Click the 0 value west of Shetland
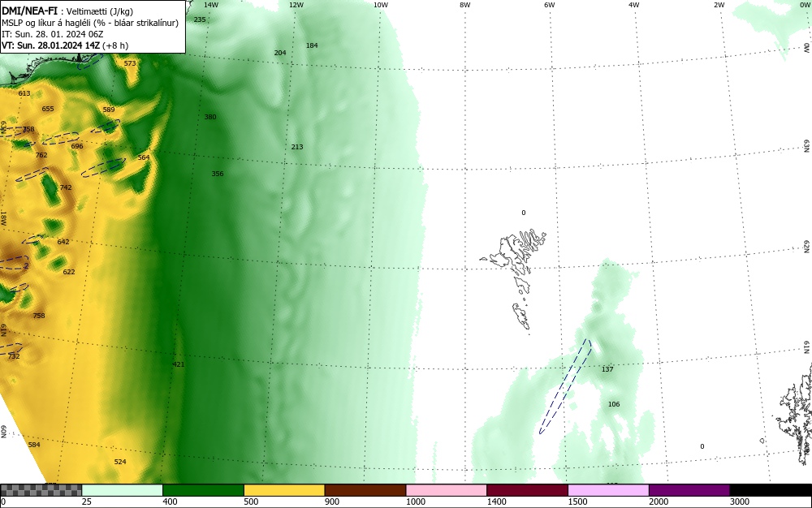This screenshot has width=812, height=508. coord(702,446)
